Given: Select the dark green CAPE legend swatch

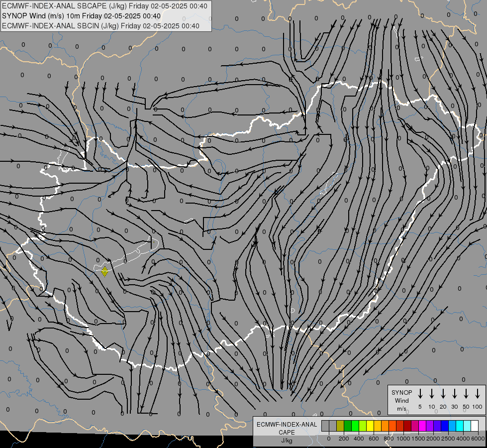Looking at the screenshot, I should point(348,426).
